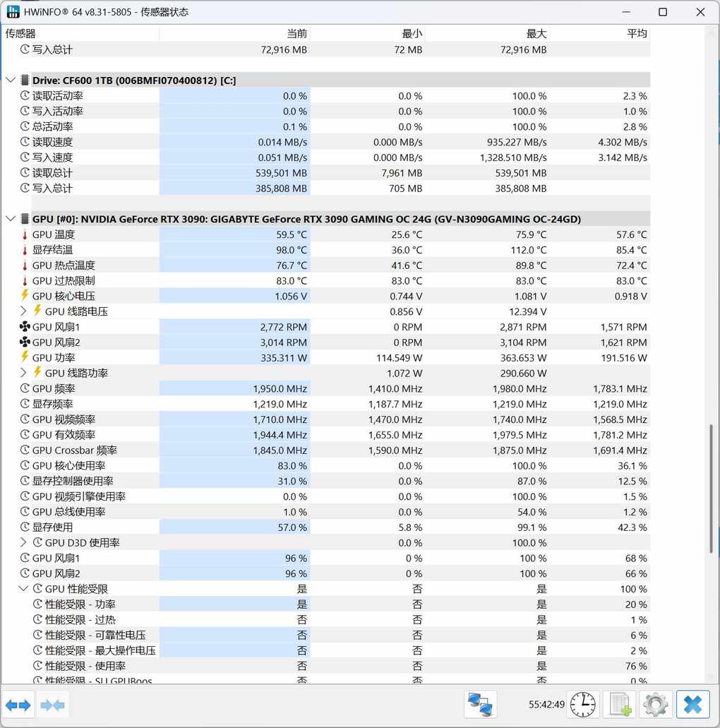Click the GPU 功率 lightning bolt icon
Viewport: 720px width, 728px height.
coord(25,357)
